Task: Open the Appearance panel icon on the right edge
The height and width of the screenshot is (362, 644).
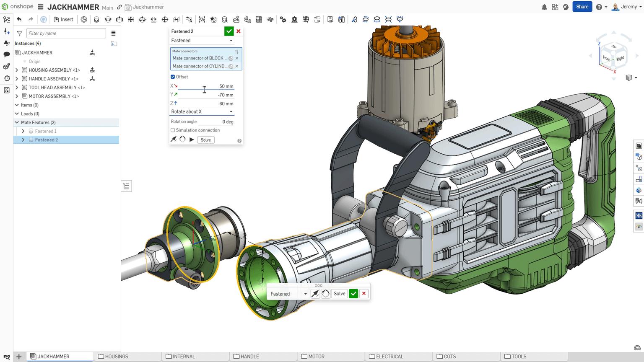Action: (639, 190)
